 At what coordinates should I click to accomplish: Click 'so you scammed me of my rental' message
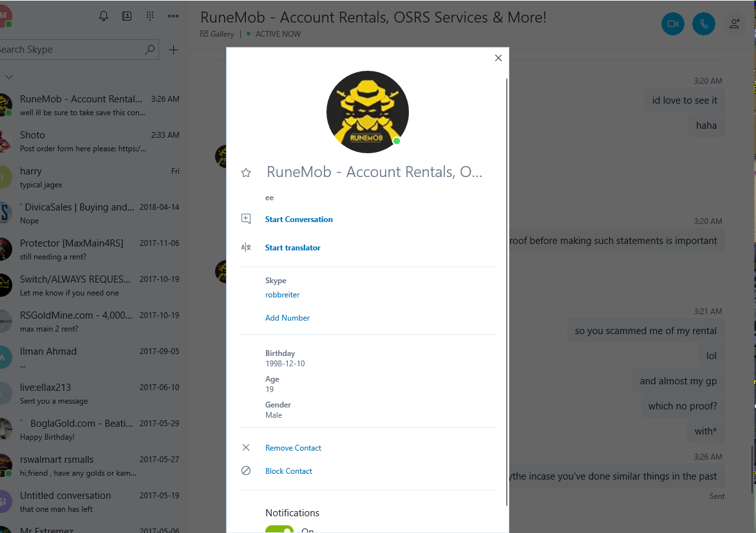[646, 331]
